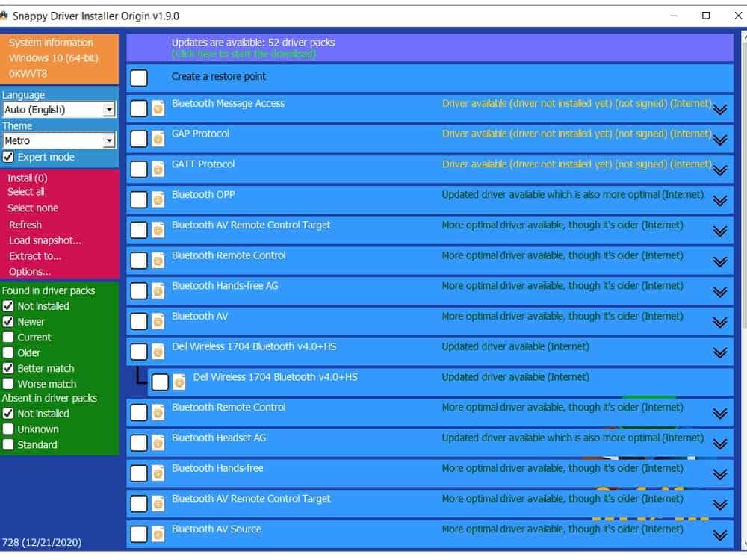Choose Select none in the side menu

click(x=32, y=208)
